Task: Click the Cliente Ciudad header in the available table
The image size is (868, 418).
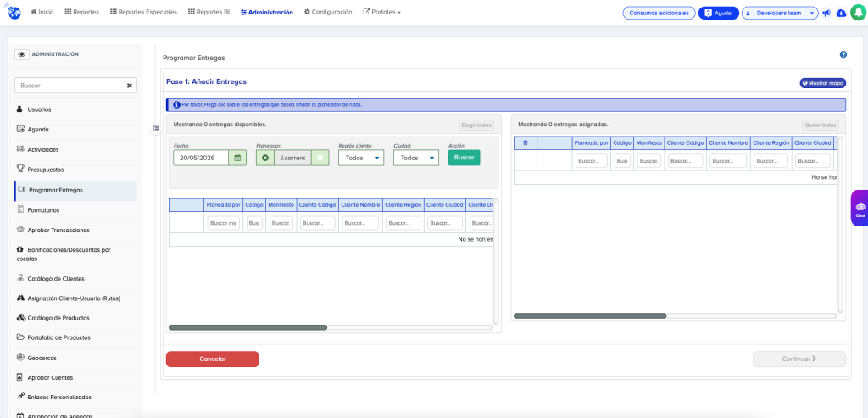Action: click(x=445, y=205)
